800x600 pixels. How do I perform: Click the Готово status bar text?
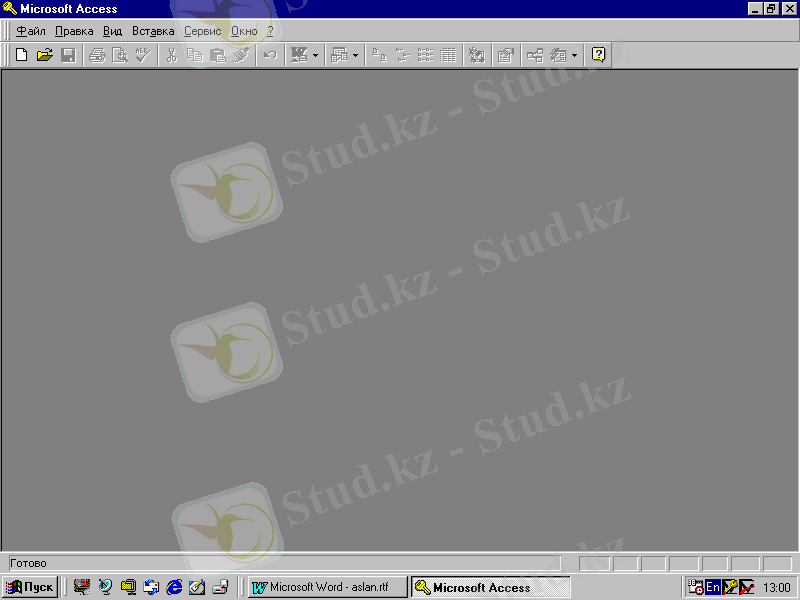coord(28,563)
